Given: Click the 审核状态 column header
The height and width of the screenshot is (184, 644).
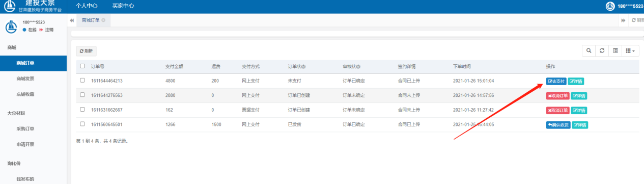Looking at the screenshot, I should click(352, 67).
